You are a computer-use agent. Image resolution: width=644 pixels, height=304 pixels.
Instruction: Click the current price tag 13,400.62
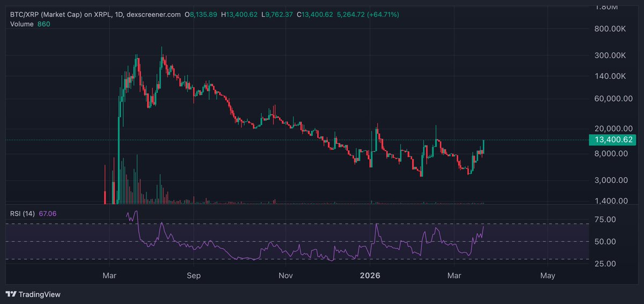click(x=612, y=140)
